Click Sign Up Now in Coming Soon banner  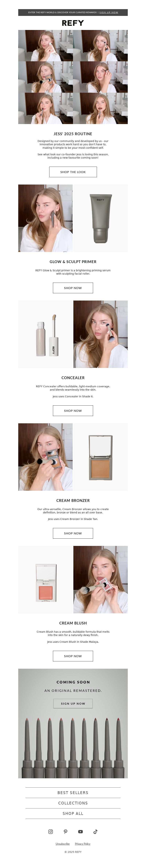click(73, 704)
